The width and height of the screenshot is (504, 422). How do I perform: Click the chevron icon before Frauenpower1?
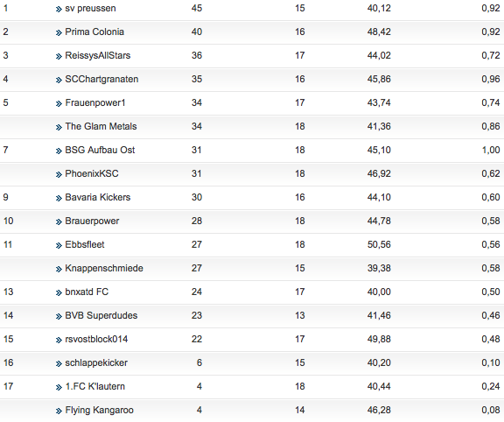(x=59, y=104)
